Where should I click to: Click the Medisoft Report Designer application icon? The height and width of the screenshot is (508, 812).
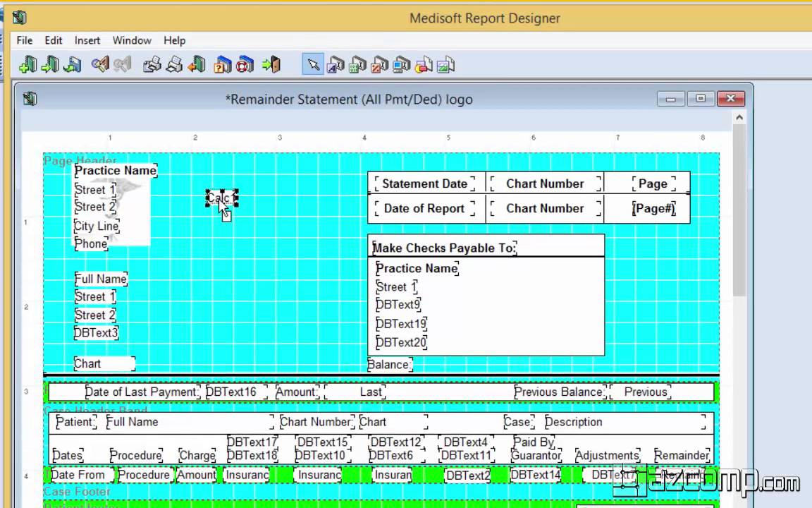click(x=19, y=18)
